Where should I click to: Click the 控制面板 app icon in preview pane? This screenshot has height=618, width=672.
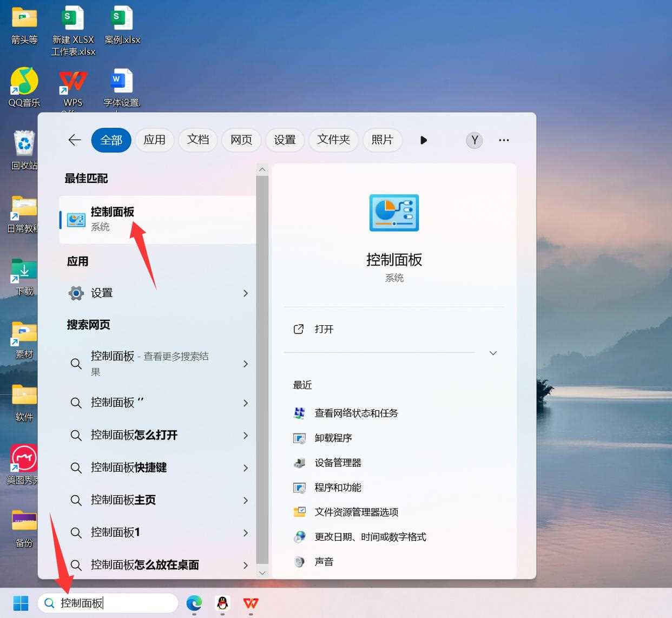[x=393, y=213]
